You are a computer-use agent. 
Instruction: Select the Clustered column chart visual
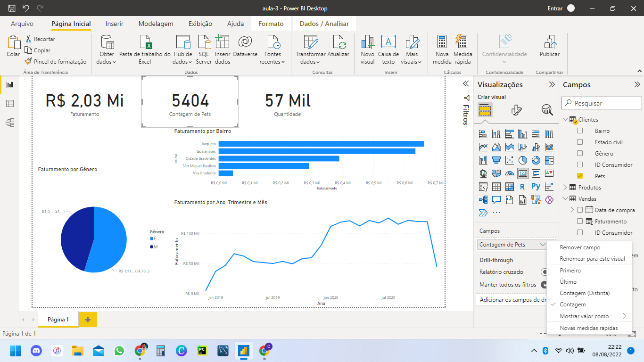pyautogui.click(x=522, y=134)
